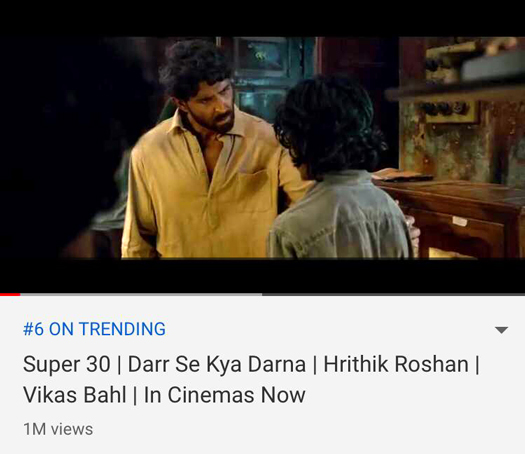This screenshot has width=525, height=454.
Task: Click the top black letterbox bar
Action: pyautogui.click(x=262, y=18)
